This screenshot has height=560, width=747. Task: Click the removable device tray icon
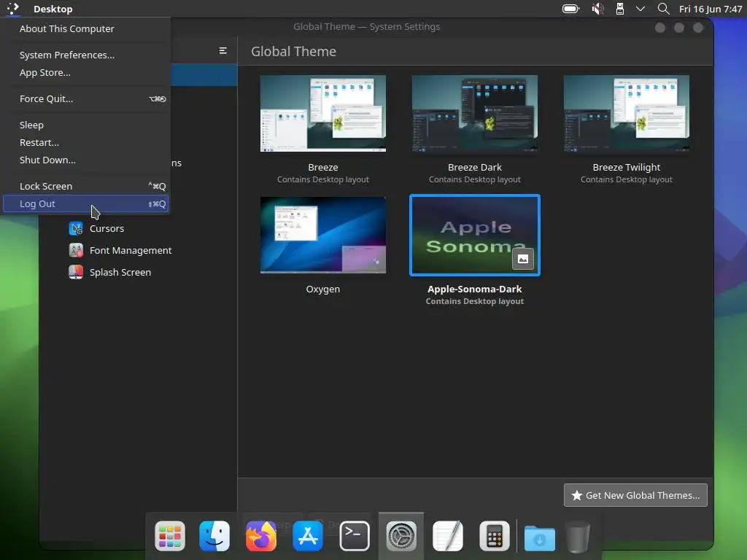pos(620,9)
